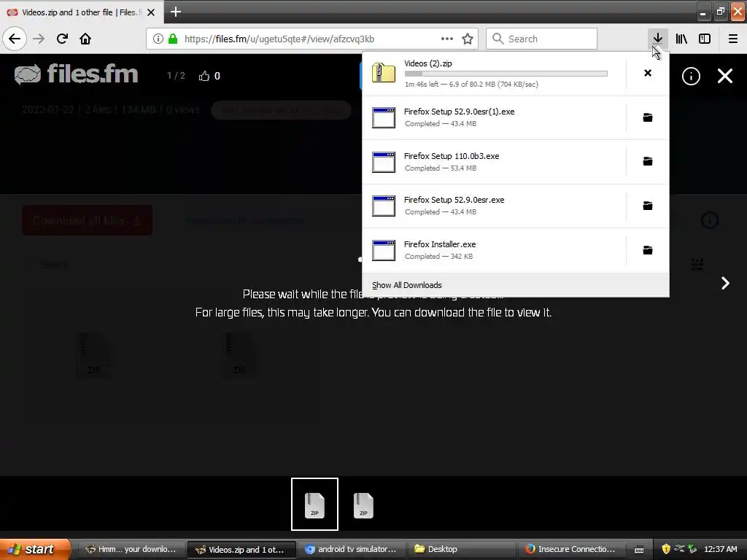The height and width of the screenshot is (560, 747).
Task: Open the Firefox Setup 52.9.0esr.exe download entry
Action: click(494, 206)
